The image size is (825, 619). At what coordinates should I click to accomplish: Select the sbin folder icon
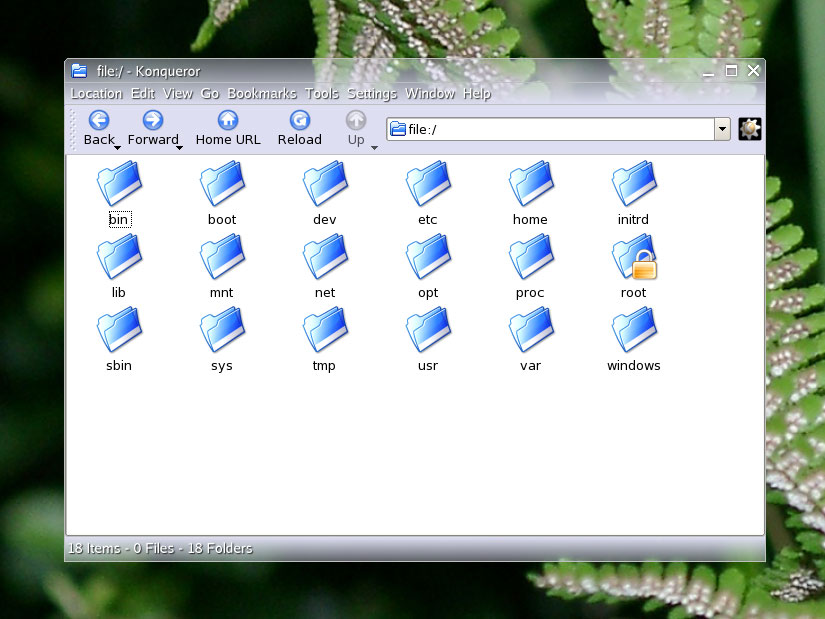click(x=119, y=330)
